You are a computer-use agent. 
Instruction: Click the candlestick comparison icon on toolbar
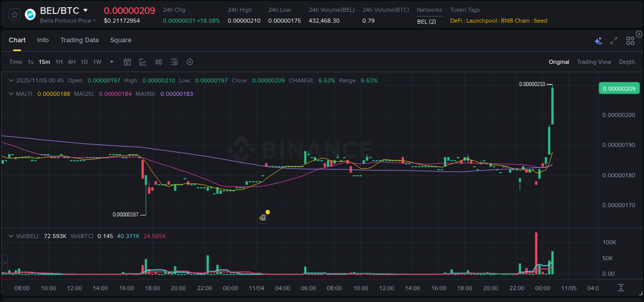click(159, 62)
